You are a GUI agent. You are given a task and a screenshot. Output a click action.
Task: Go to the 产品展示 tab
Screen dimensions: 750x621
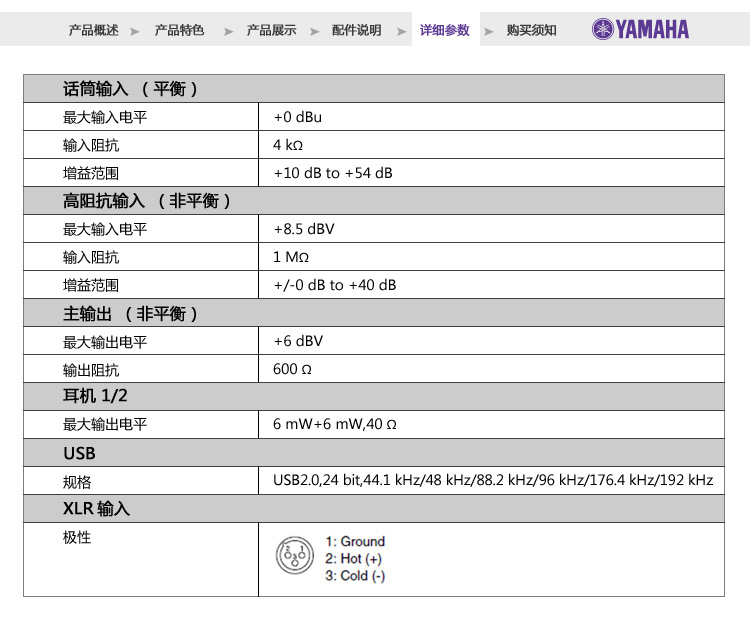tap(271, 30)
